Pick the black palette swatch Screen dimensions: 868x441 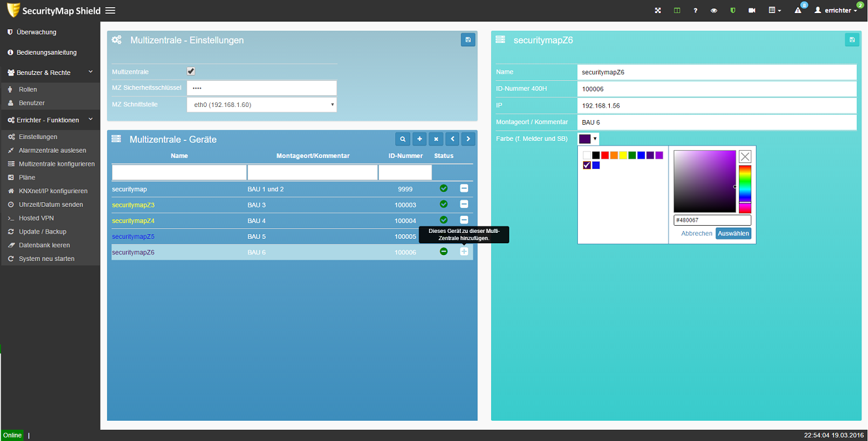pyautogui.click(x=596, y=155)
